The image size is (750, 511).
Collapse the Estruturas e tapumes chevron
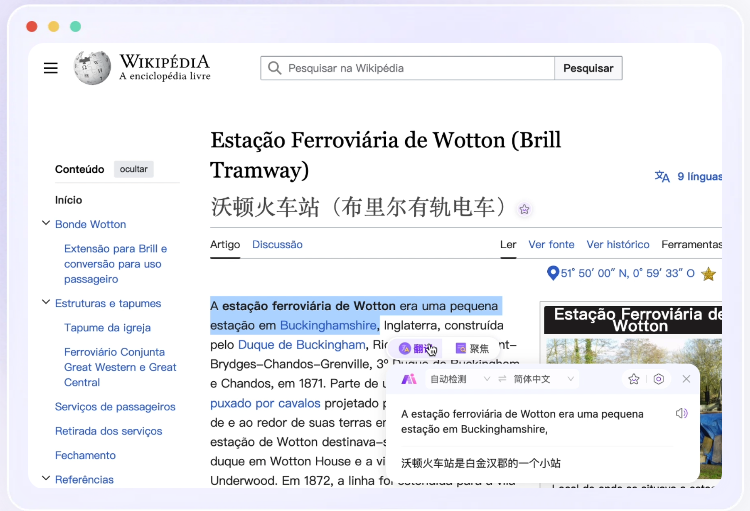click(46, 302)
